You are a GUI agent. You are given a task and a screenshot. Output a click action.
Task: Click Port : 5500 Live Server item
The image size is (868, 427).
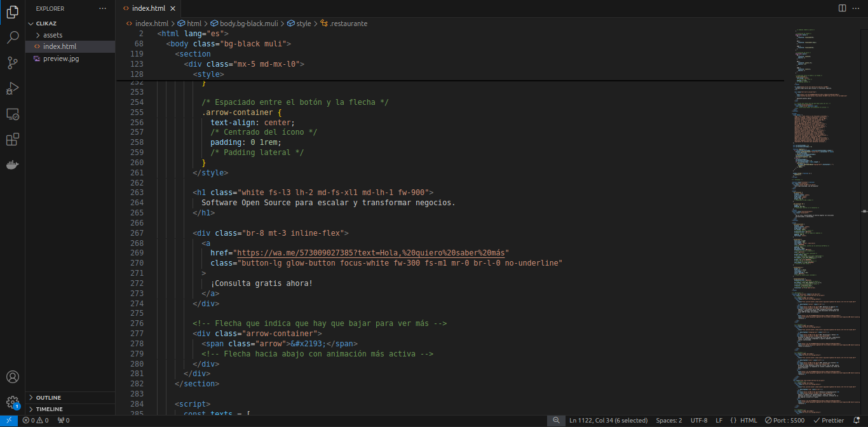pyautogui.click(x=785, y=421)
